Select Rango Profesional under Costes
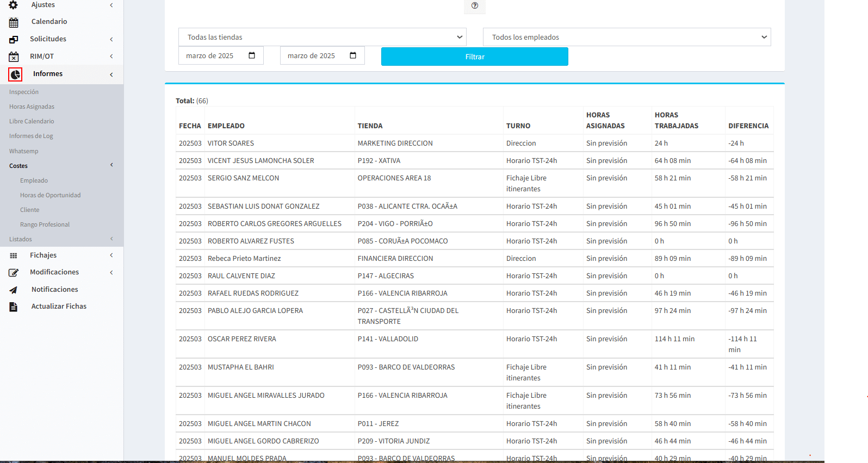The width and height of the screenshot is (868, 463). [45, 224]
